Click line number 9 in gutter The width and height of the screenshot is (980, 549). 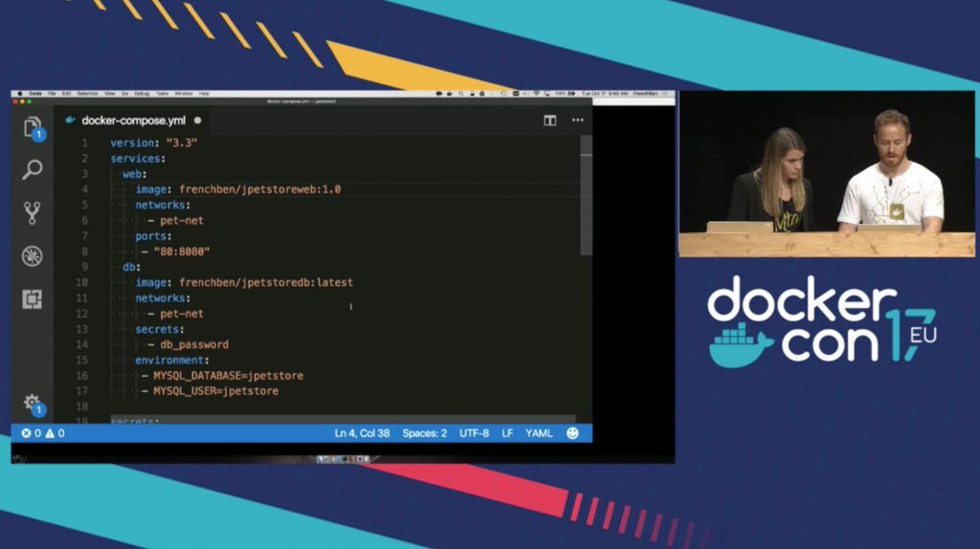(x=85, y=267)
